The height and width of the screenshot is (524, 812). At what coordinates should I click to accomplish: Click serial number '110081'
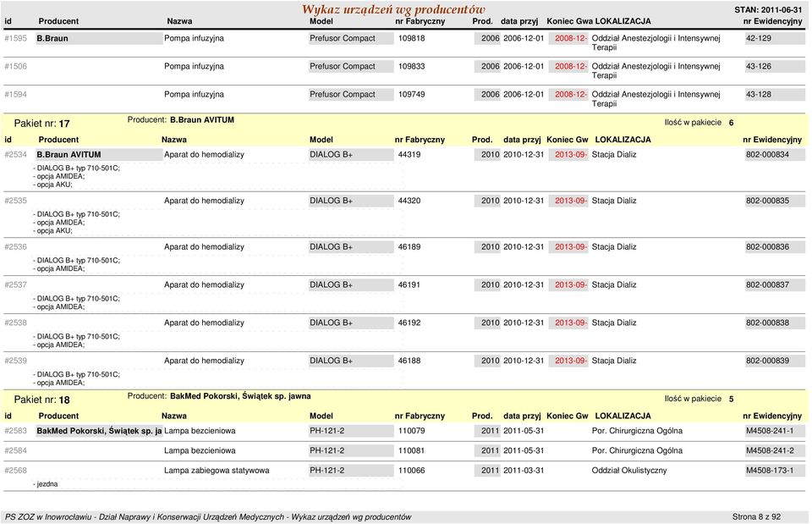tap(412, 450)
